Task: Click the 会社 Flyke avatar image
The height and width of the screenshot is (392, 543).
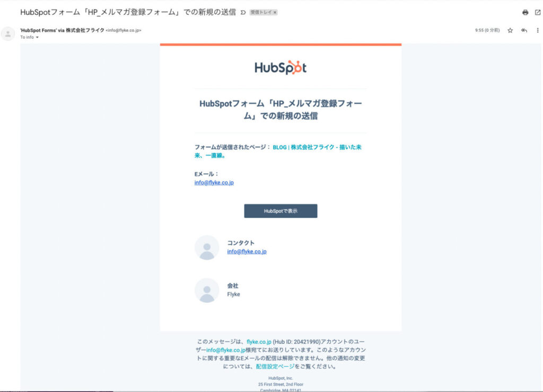Action: (x=207, y=290)
